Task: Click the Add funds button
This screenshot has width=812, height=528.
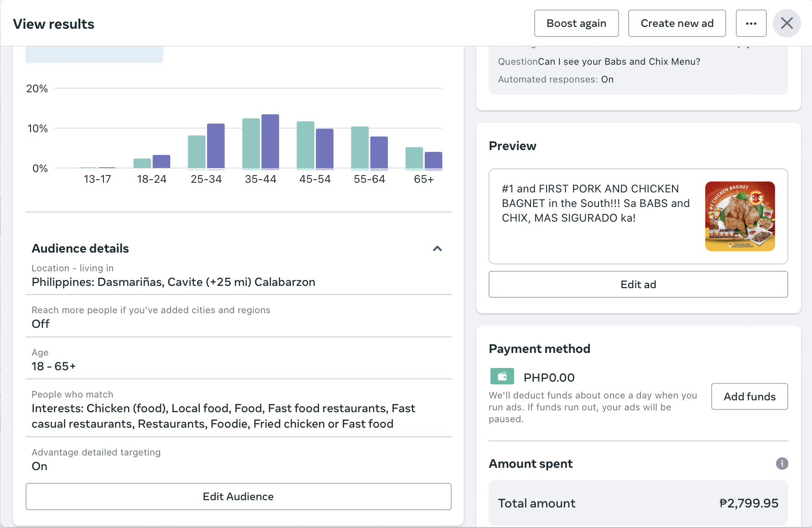Action: click(x=750, y=397)
